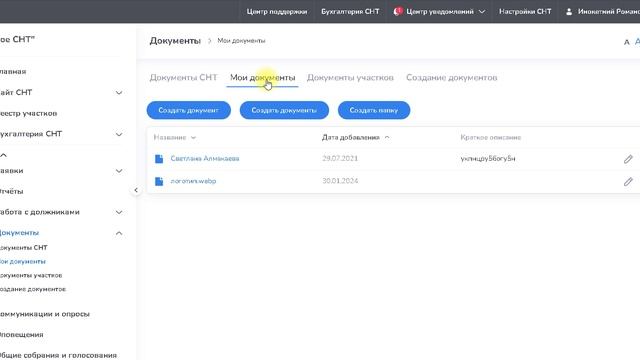Sort by Дата добавления column arrow
This screenshot has width=640, height=360.
pos(387,138)
